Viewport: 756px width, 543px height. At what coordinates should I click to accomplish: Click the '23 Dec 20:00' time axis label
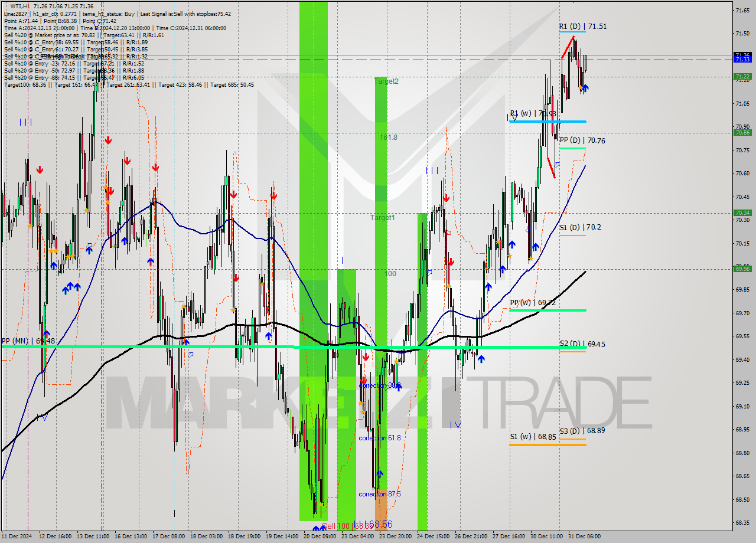396,537
